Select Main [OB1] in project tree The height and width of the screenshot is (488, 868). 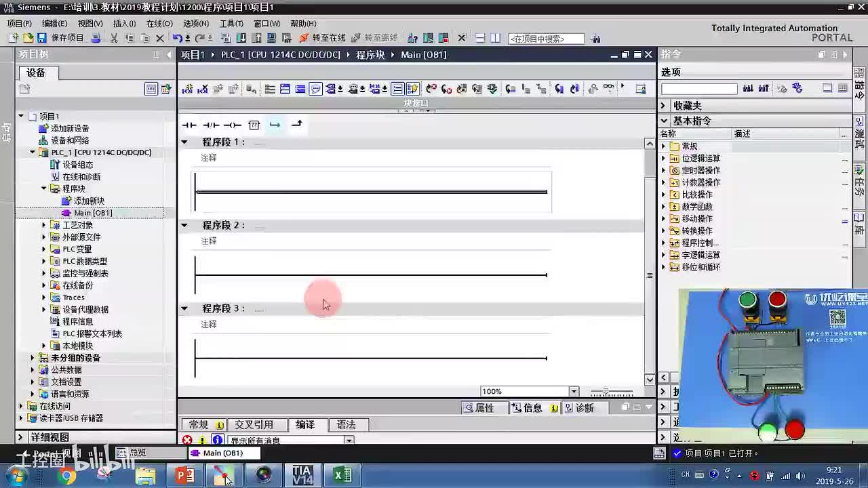click(x=93, y=213)
